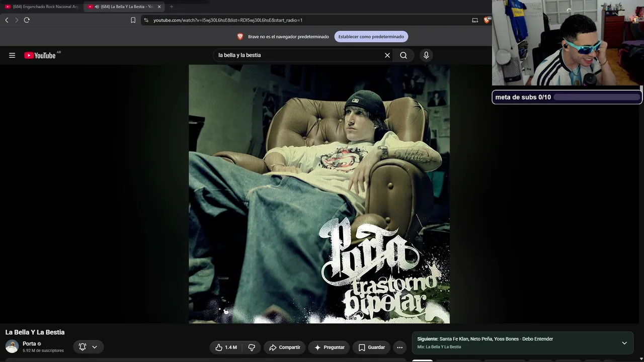Mute the tab via its speaker icon
This screenshot has width=644, height=362.
pyautogui.click(x=97, y=7)
